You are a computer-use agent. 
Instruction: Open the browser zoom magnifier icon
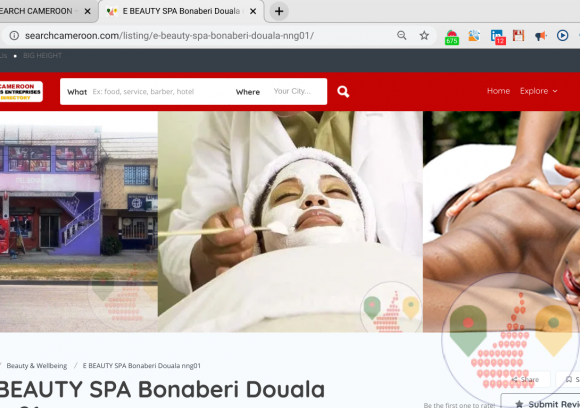pyautogui.click(x=402, y=36)
